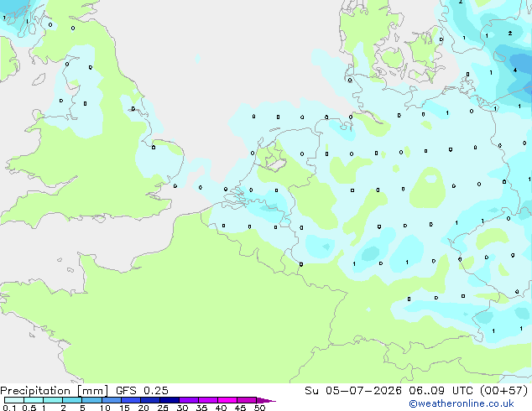Pick the 15–20 mm legend color swatch
The width and height of the screenshot is (532, 411).
pos(130,400)
